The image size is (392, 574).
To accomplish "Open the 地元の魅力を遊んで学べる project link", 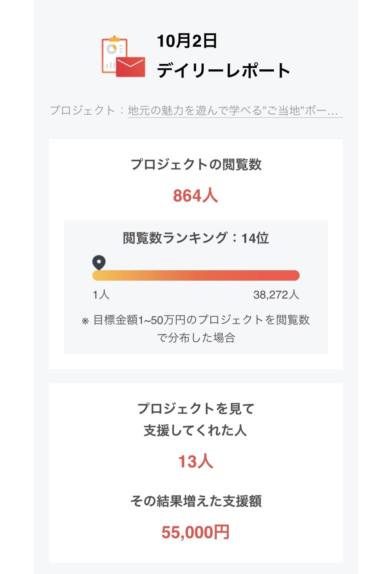I will 235,110.
